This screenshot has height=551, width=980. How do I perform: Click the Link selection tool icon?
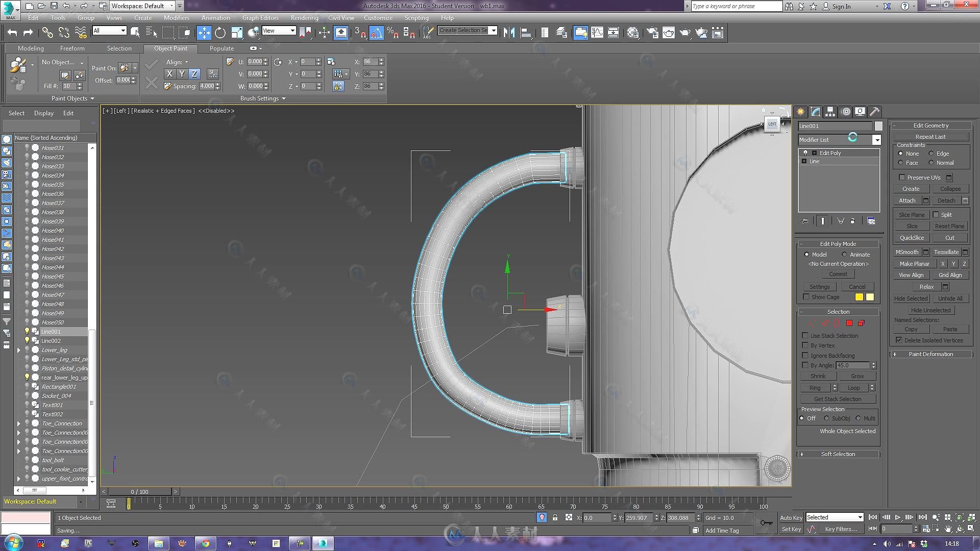click(x=47, y=33)
